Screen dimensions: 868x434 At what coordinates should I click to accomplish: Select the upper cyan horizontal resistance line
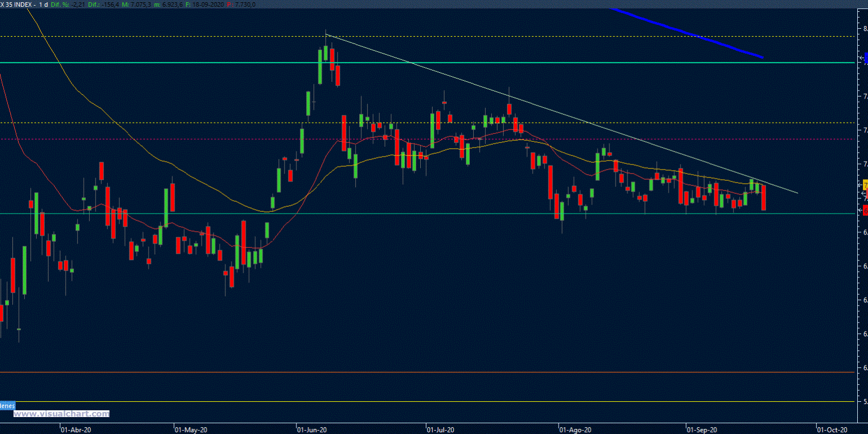(169, 62)
